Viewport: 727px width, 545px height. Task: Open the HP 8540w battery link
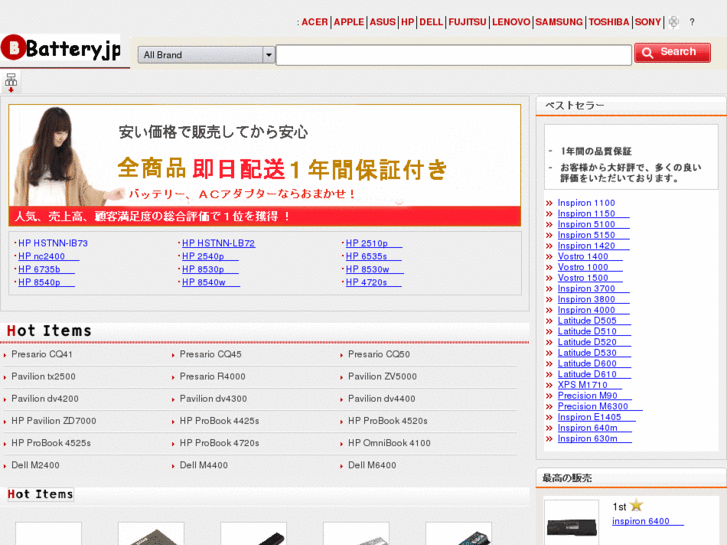pyautogui.click(x=204, y=282)
